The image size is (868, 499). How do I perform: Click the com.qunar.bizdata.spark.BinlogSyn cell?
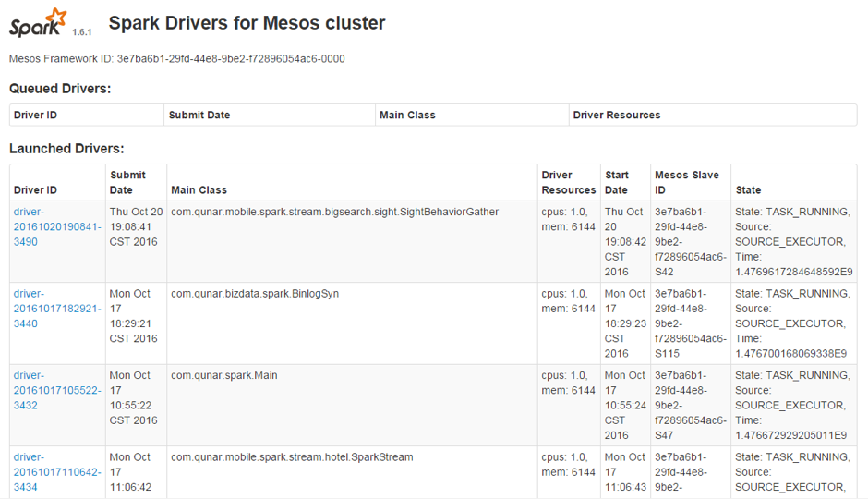pyautogui.click(x=255, y=294)
